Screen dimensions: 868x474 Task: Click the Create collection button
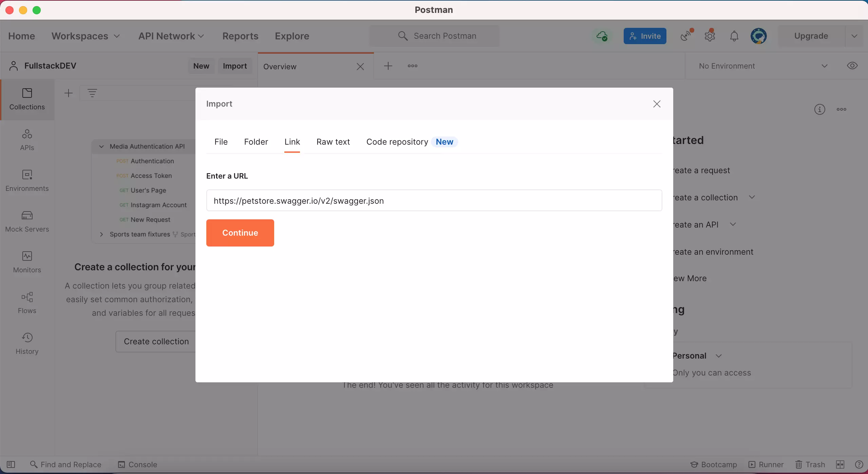[x=156, y=342]
